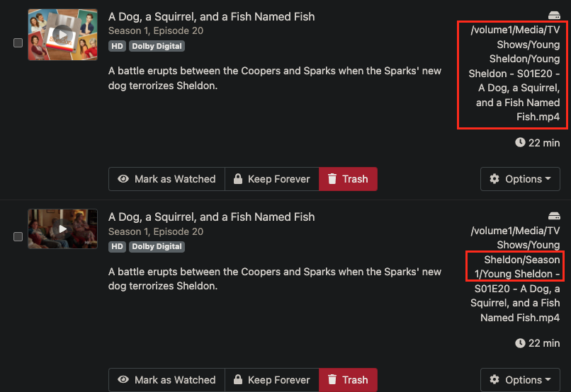Click the drive icon above second file path

tap(554, 216)
